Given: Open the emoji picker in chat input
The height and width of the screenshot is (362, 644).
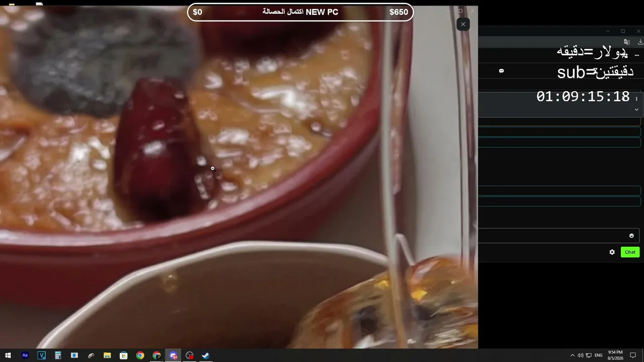Looking at the screenshot, I should 631,236.
